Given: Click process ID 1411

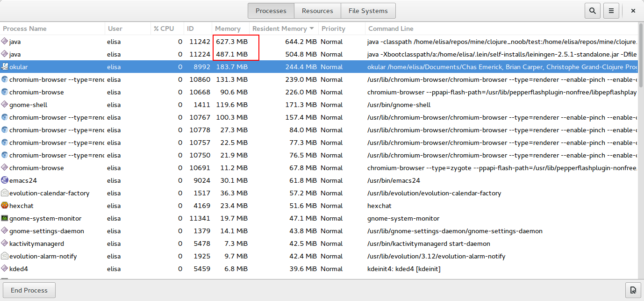Looking at the screenshot, I should [x=202, y=105].
